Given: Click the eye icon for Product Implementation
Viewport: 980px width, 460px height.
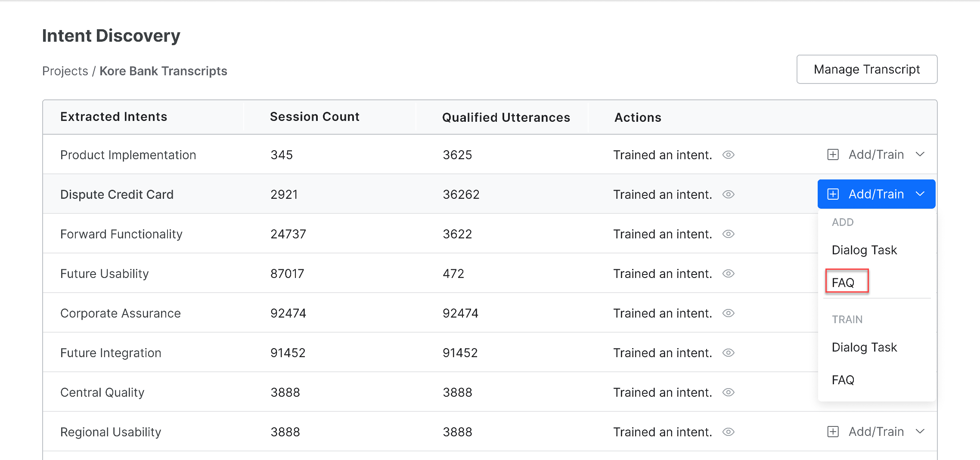Looking at the screenshot, I should coord(728,155).
